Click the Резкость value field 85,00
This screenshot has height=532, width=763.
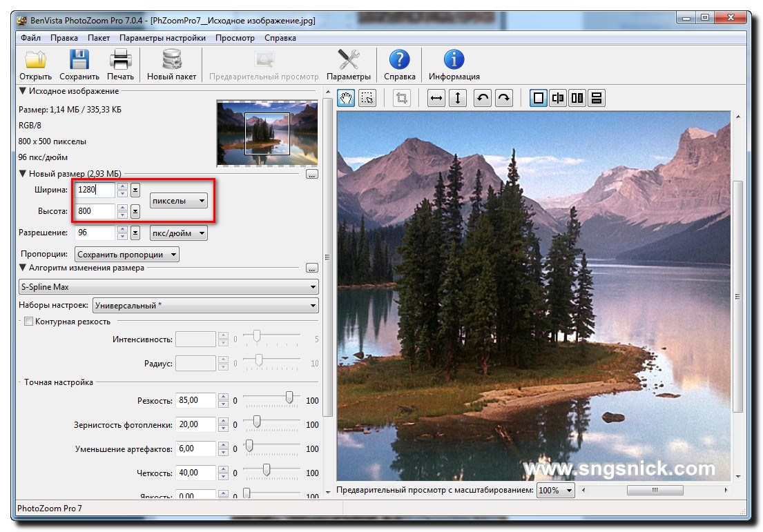pyautogui.click(x=195, y=400)
